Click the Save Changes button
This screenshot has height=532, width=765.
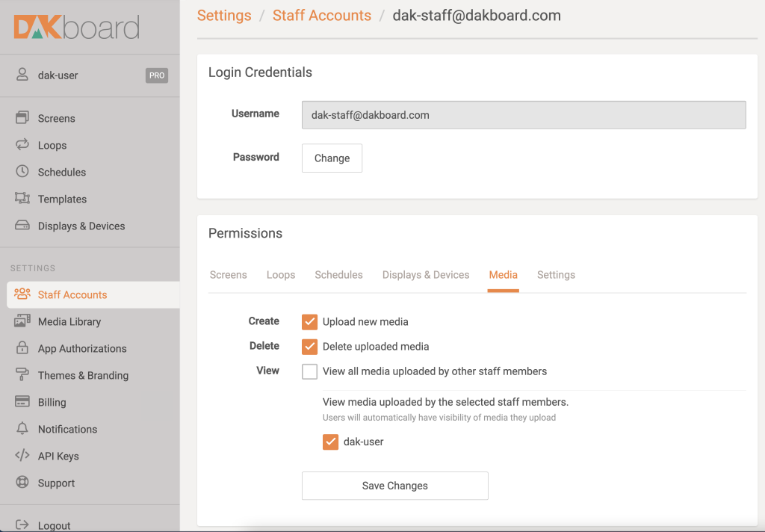pyautogui.click(x=394, y=486)
